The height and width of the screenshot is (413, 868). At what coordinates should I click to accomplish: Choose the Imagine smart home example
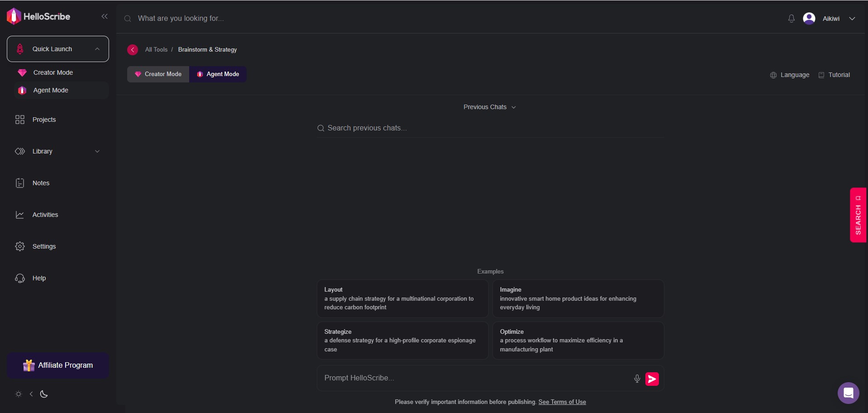pos(578,298)
